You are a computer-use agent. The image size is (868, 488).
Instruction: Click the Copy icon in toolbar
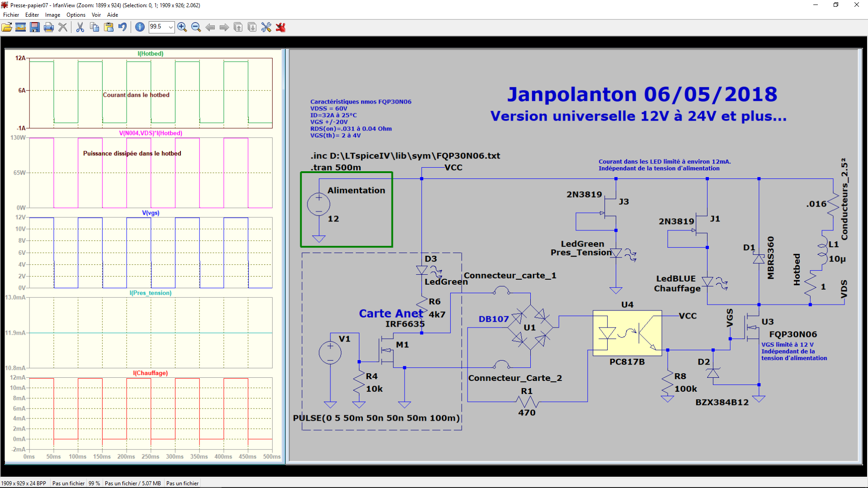pyautogui.click(x=94, y=27)
